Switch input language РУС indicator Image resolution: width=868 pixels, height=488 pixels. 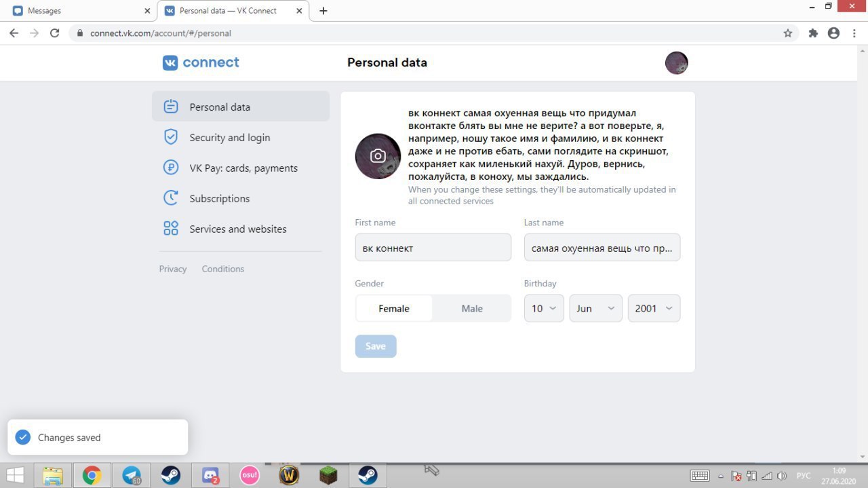pos(803,476)
